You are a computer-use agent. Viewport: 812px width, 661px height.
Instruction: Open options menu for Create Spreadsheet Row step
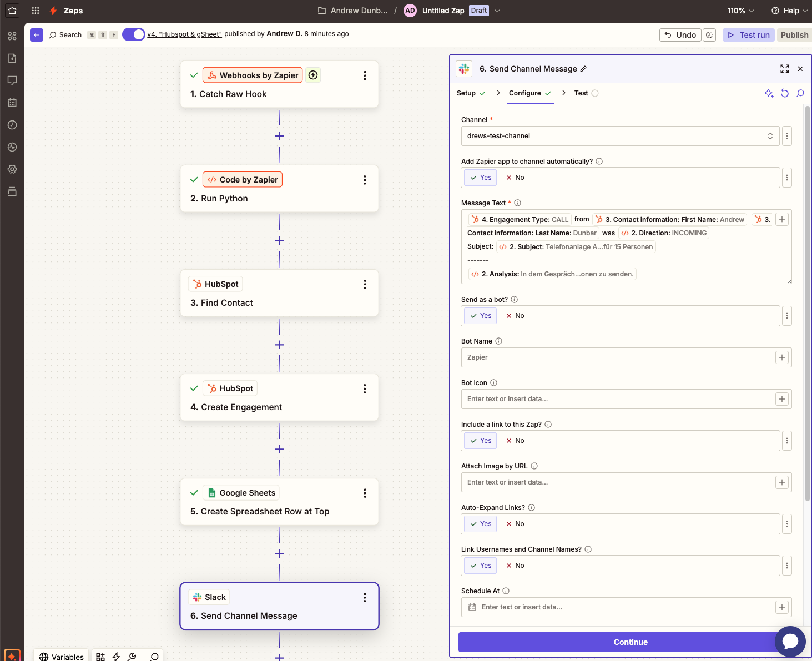(x=365, y=493)
